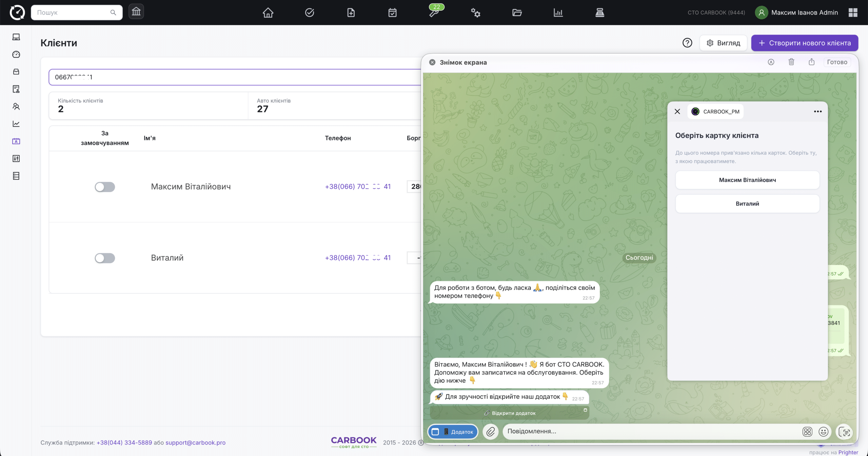Click the Кількість клієнтів counter card
The height and width of the screenshot is (456, 868).
click(149, 106)
